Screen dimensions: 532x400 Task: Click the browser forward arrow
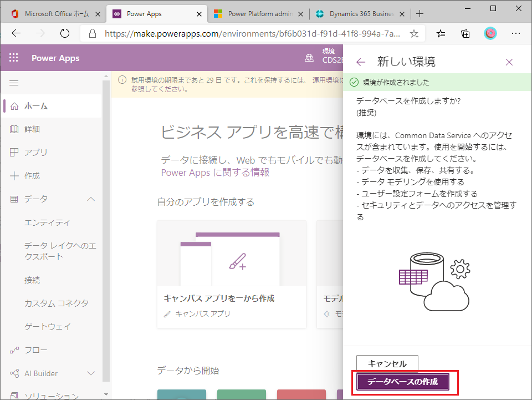[40, 33]
